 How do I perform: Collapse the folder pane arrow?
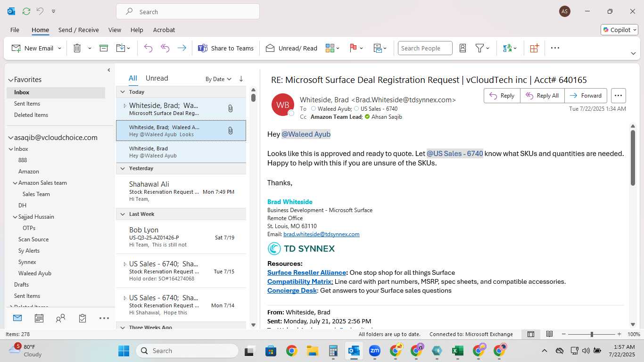point(109,70)
